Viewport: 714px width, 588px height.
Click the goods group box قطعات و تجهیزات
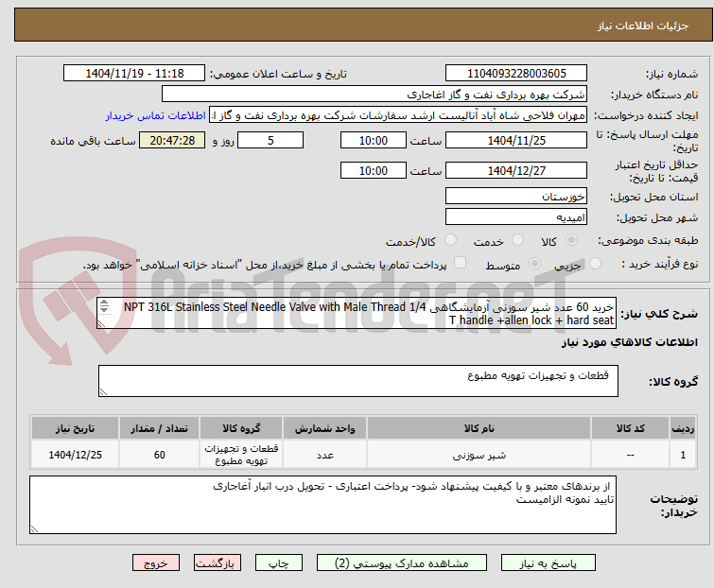(358, 381)
